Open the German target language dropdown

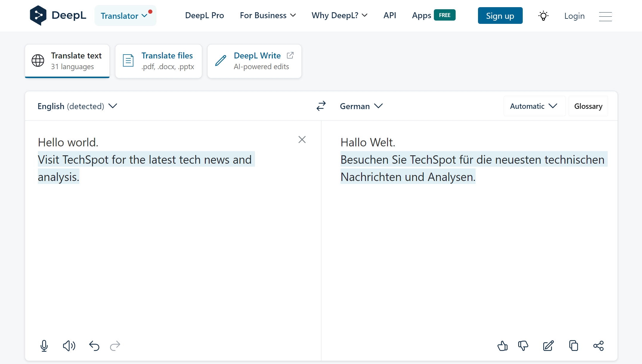(x=361, y=106)
